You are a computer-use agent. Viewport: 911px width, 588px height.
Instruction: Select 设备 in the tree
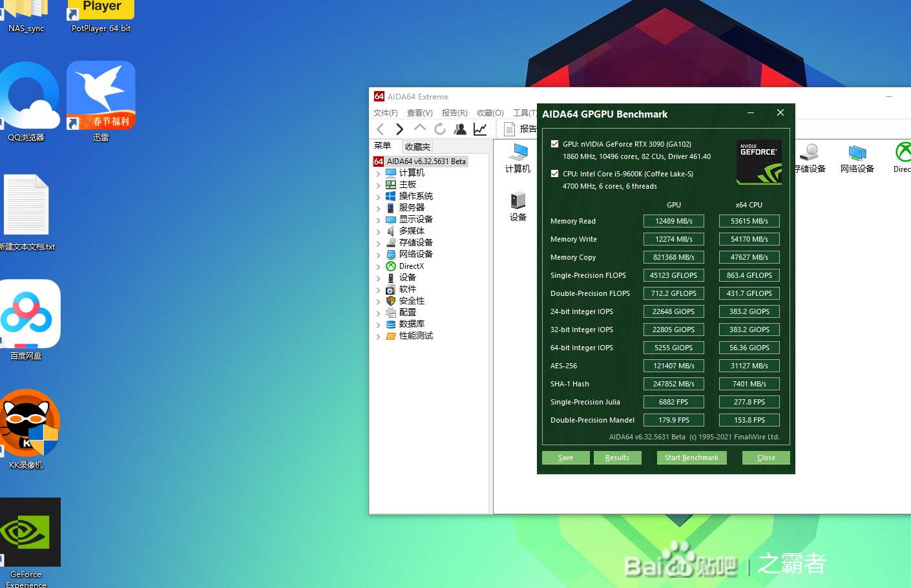[407, 278]
